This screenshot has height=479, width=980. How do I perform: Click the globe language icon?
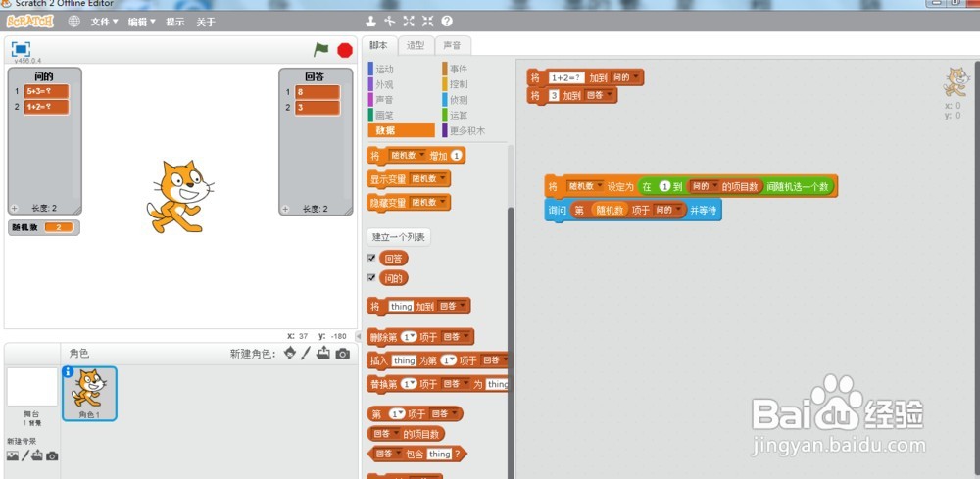tap(73, 22)
